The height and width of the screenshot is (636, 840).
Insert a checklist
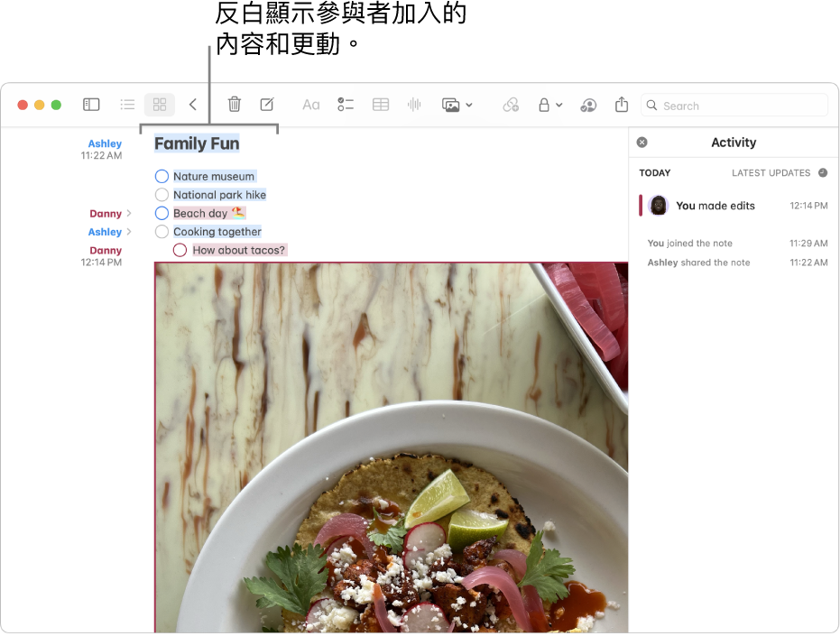(x=346, y=105)
